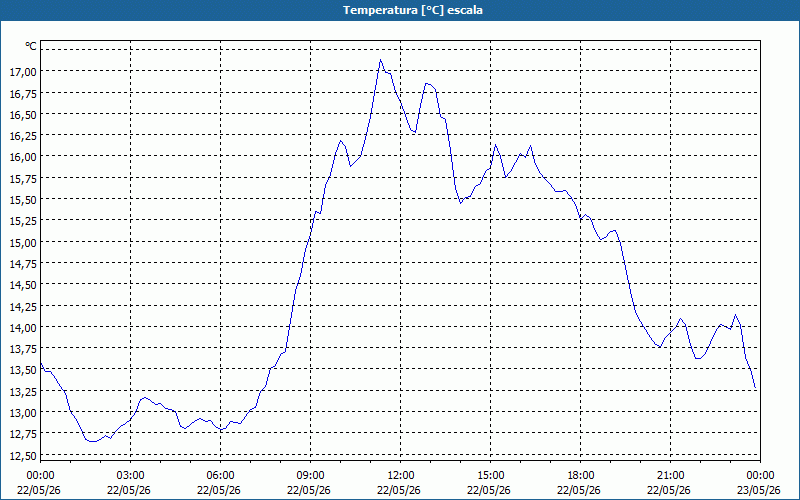
Task: Click the 15,50 y-axis label
Action: pos(23,200)
